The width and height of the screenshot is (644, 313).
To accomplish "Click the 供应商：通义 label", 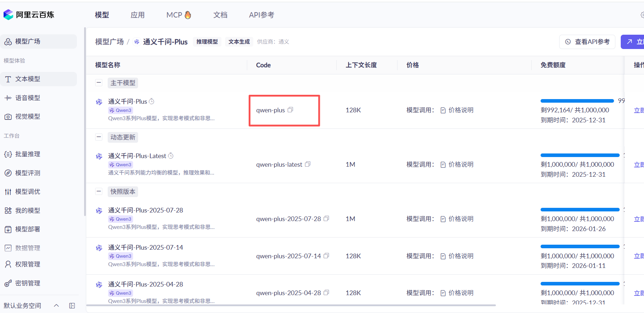I will pyautogui.click(x=273, y=42).
